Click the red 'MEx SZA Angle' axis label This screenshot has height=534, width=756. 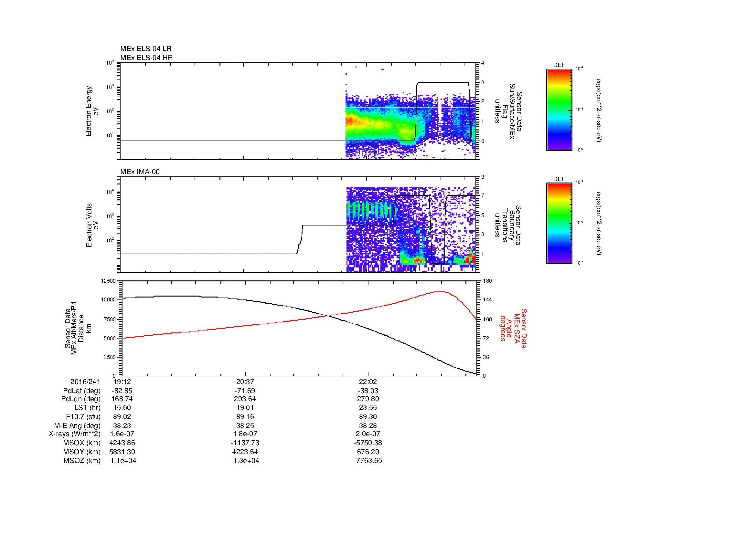513,328
